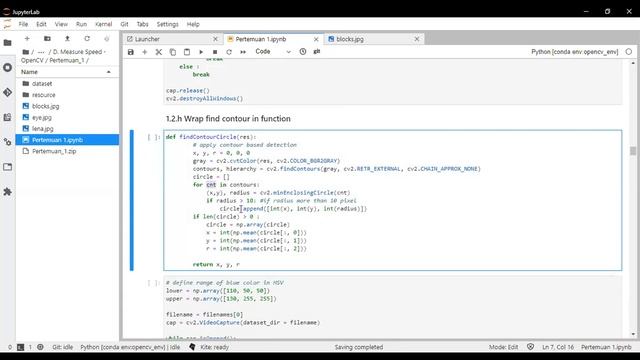Create a new folder in file browser

coord(47,39)
